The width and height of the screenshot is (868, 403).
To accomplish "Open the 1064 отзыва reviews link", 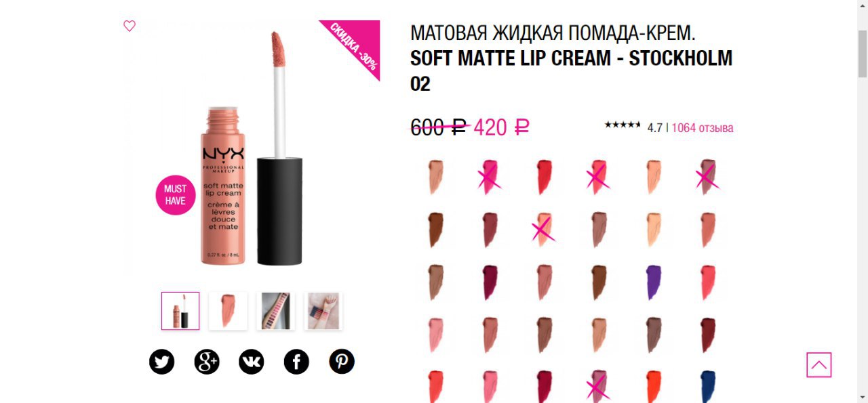I will click(x=703, y=127).
